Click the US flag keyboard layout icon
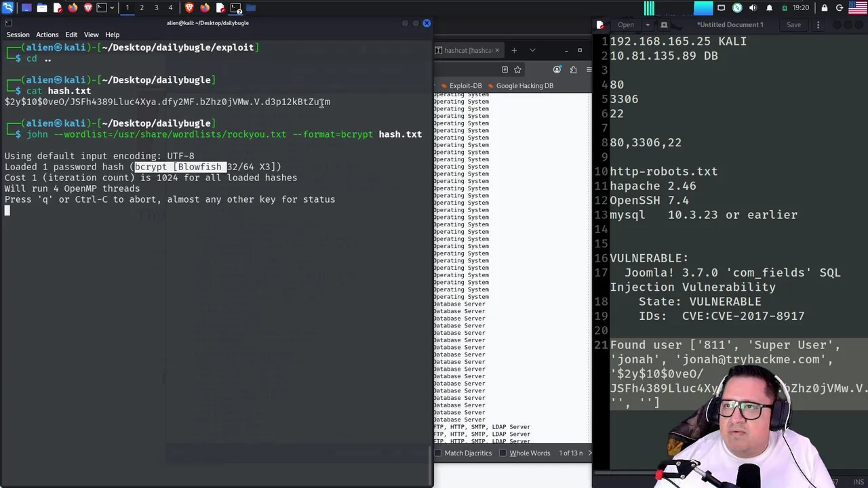Screen dimensions: 868x488 [857, 8]
